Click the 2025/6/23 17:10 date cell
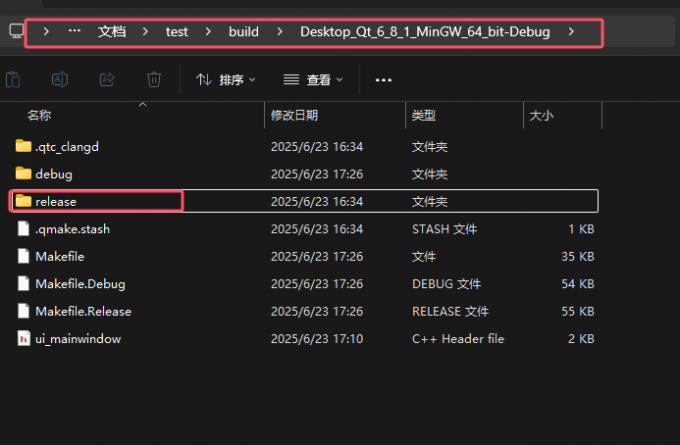680x445 pixels. pyautogui.click(x=317, y=339)
